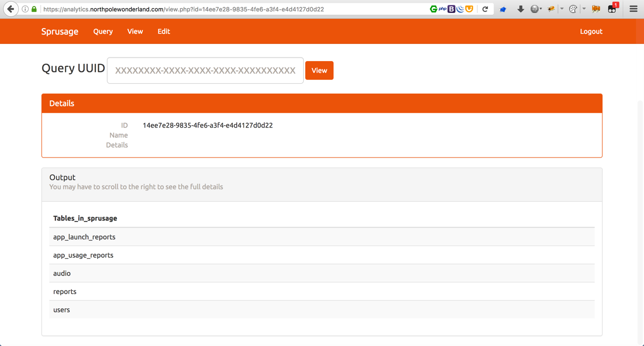This screenshot has width=644, height=346.
Task: Open the browser hamburger menu
Action: (633, 9)
